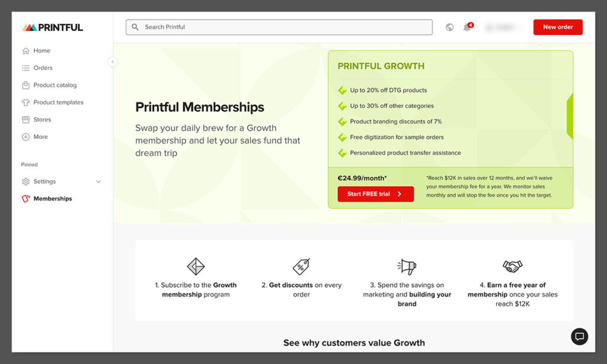Click the Orders list icon

pos(25,68)
